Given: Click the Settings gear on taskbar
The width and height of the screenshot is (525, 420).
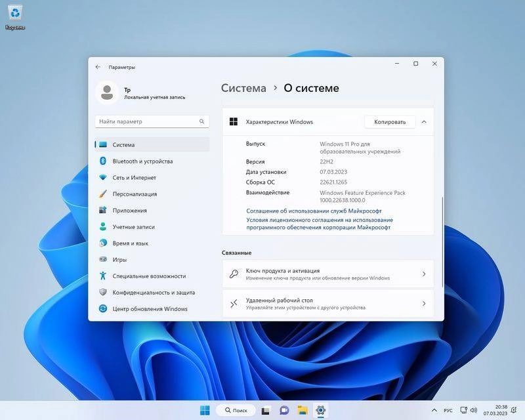Looking at the screenshot, I should click(x=320, y=410).
